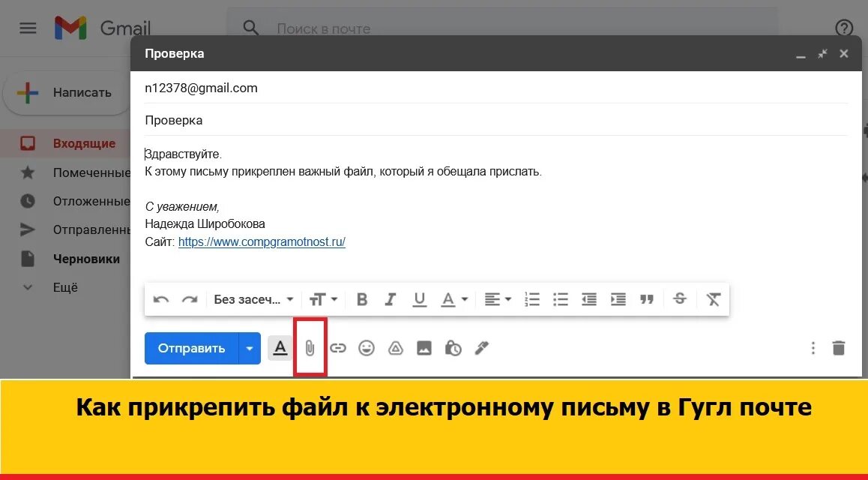This screenshot has height=480, width=868.
Task: Click the attach files paperclip icon
Action: click(310, 348)
